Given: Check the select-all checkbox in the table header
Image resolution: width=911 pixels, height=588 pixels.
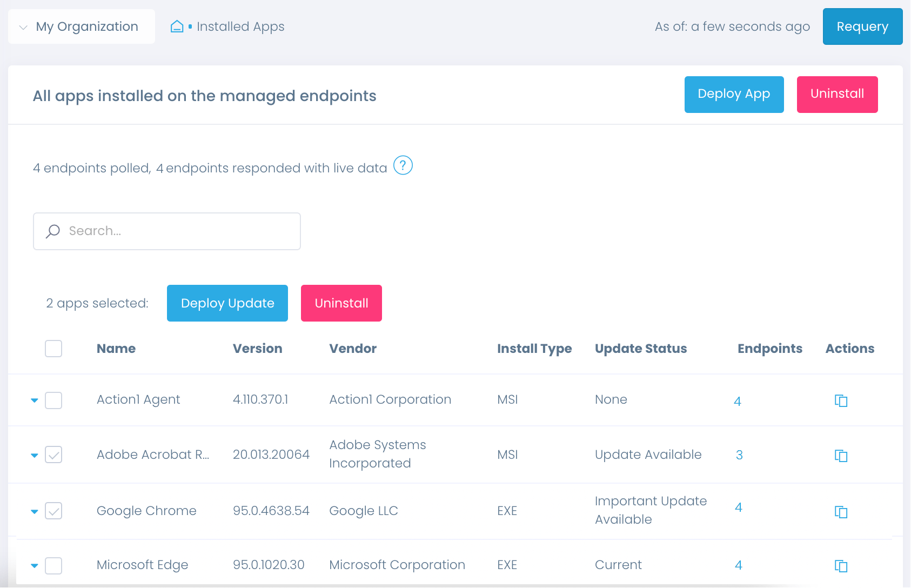Looking at the screenshot, I should pyautogui.click(x=53, y=349).
